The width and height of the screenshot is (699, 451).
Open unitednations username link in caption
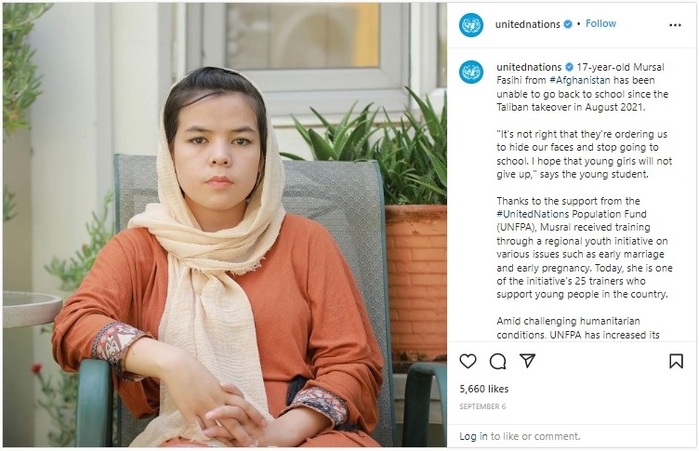point(529,67)
